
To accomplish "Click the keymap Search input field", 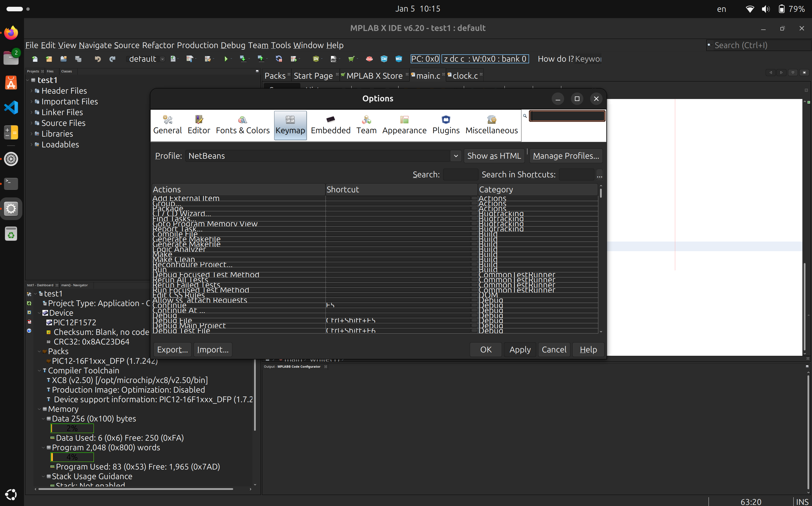I will 460,174.
